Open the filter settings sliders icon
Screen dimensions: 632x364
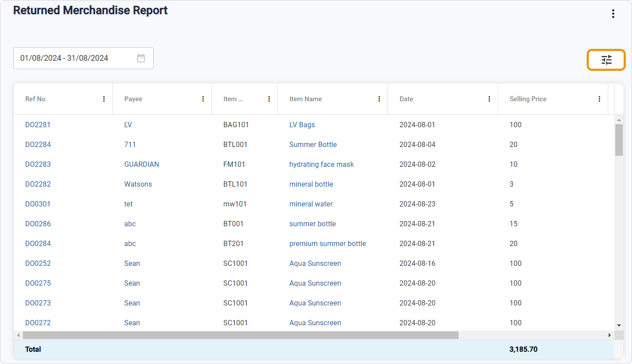606,60
